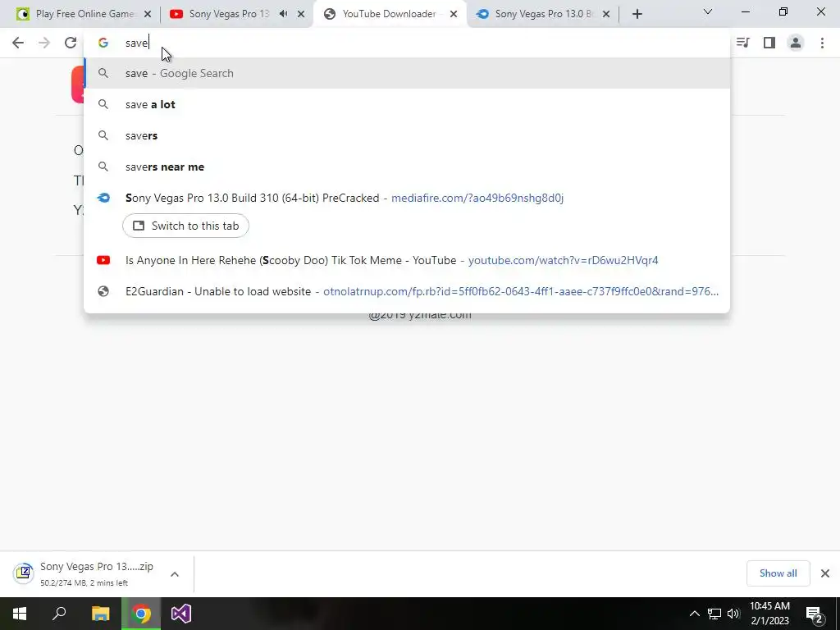Click the 'Switch to this tab' button
Screen dimensions: 840x630
click(x=185, y=226)
